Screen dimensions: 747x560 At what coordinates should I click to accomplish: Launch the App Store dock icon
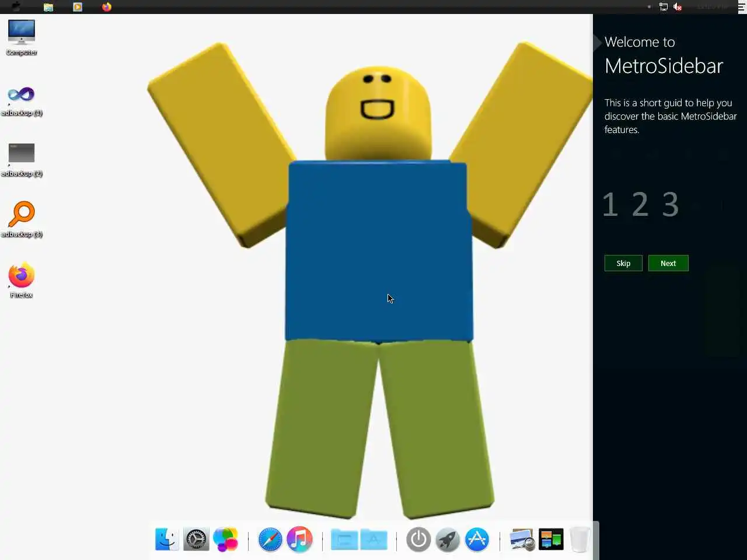tap(477, 540)
